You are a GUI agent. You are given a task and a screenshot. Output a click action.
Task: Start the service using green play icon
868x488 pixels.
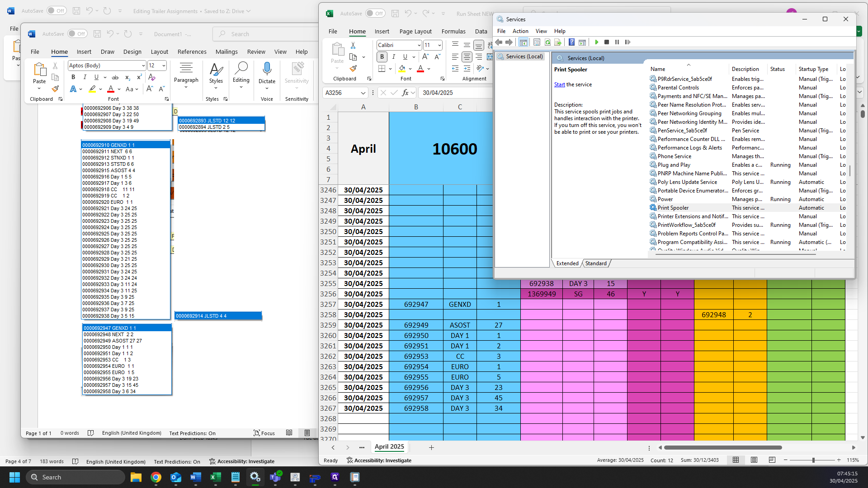[x=596, y=42]
